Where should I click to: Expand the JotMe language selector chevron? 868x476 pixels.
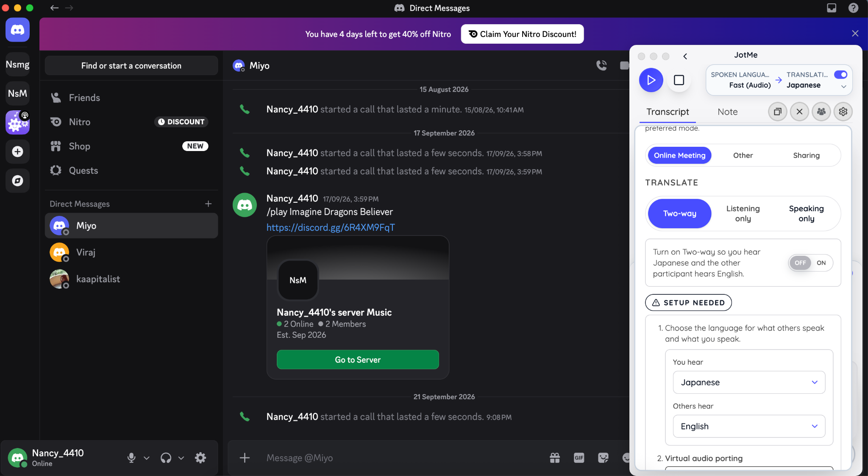[x=843, y=87]
